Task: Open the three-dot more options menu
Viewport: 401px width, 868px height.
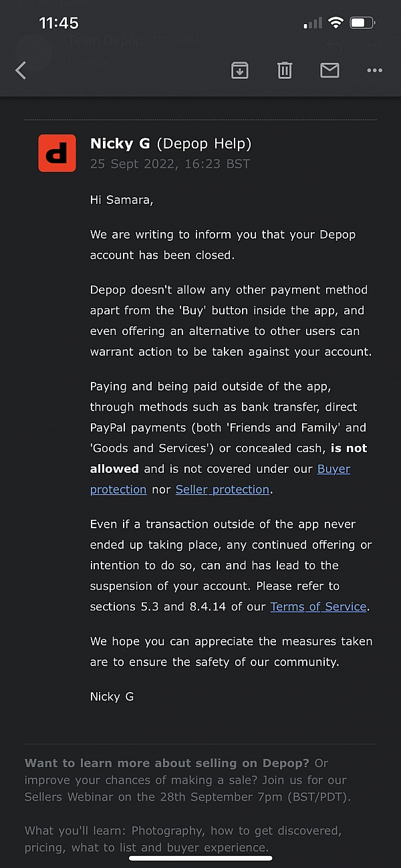Action: (x=374, y=70)
